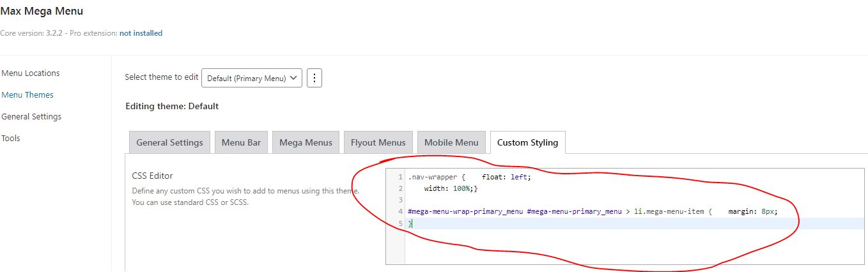Click the Core version 3.2.2 text

31,33
